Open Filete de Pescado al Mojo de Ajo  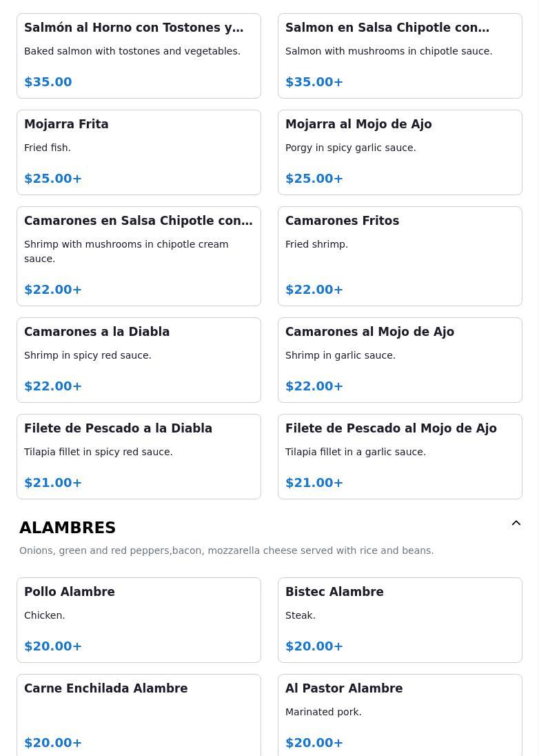coord(400,456)
